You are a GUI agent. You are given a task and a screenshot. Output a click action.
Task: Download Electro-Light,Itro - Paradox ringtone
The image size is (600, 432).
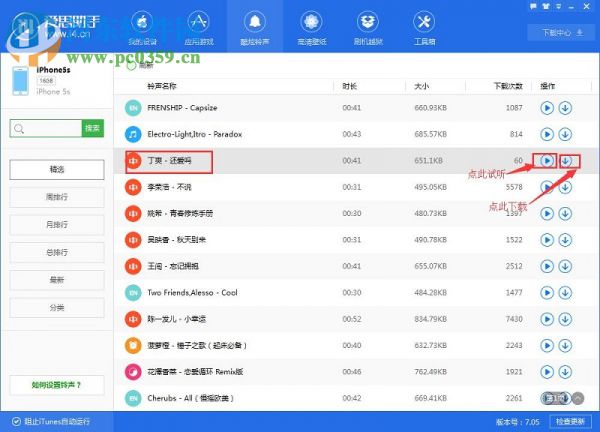pos(565,134)
